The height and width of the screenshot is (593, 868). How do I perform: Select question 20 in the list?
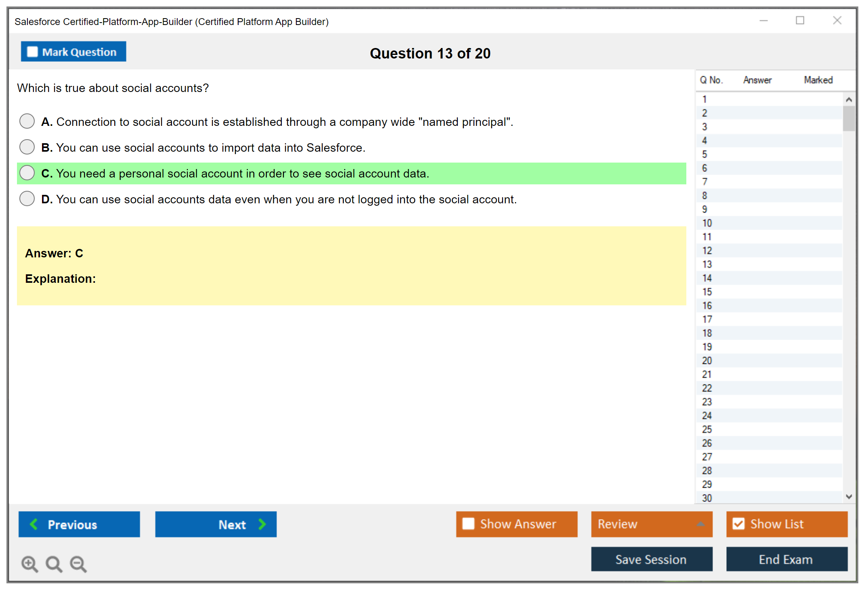click(707, 360)
